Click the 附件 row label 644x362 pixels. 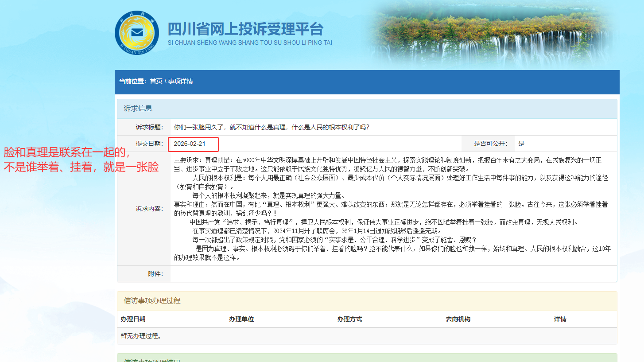[x=155, y=274]
